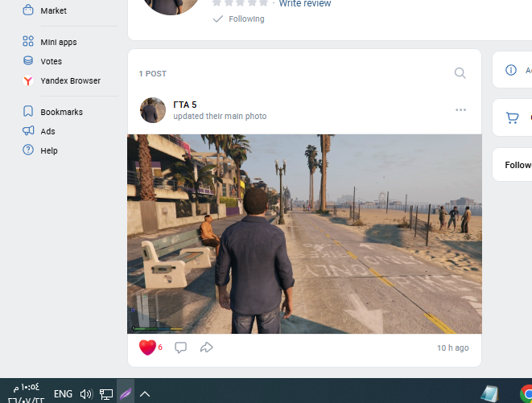Open Mini apps in sidebar

pos(59,42)
